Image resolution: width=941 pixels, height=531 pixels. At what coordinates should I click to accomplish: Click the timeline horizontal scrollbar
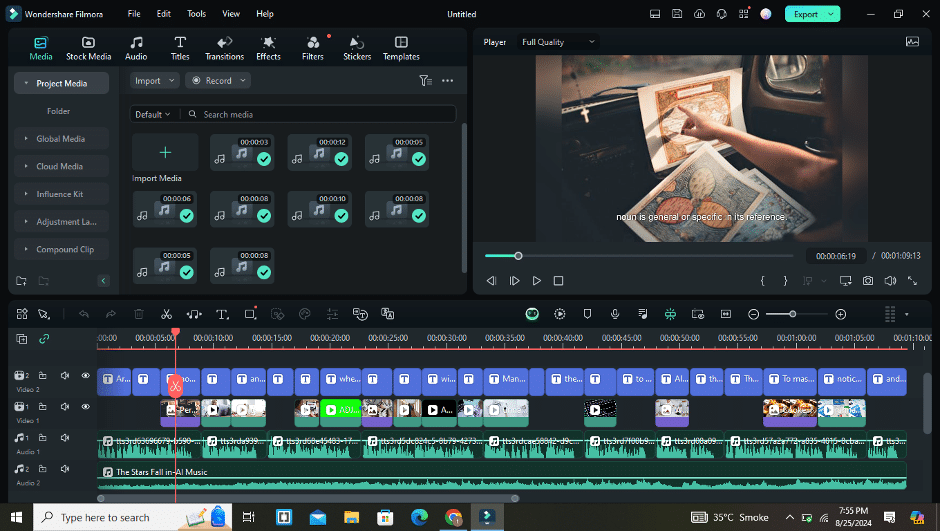[307, 499]
